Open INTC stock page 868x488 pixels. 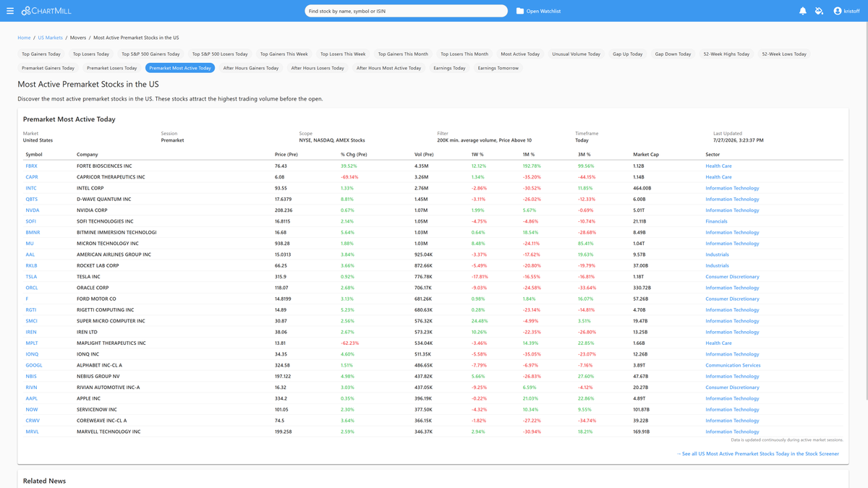click(x=31, y=188)
